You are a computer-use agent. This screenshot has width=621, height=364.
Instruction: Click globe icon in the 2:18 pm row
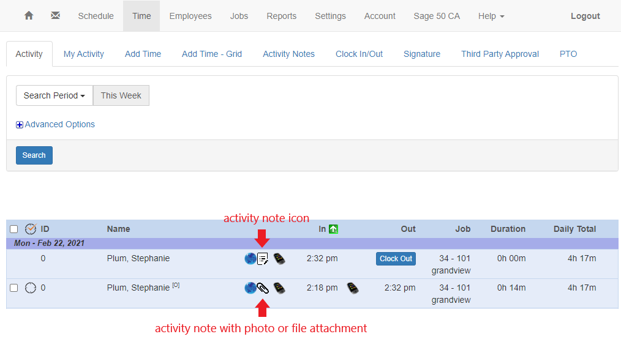coord(250,288)
